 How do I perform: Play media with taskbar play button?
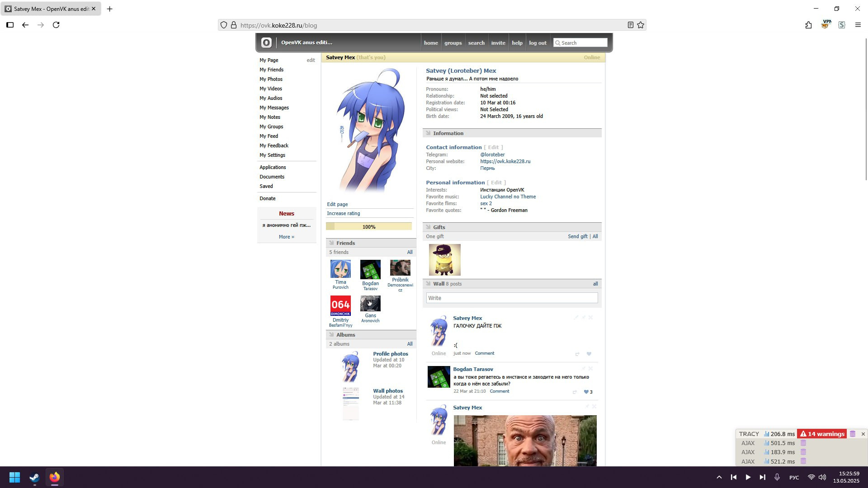click(x=748, y=477)
